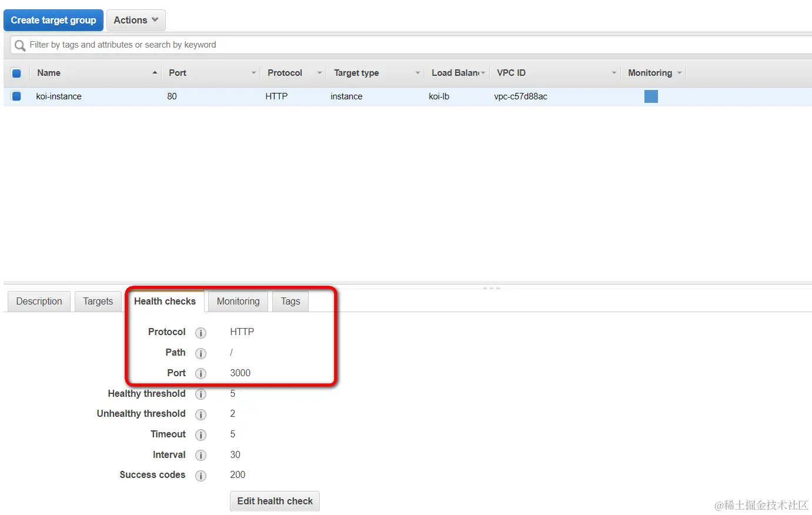Switch to the Targets tab
This screenshot has width=812, height=515.
point(98,301)
